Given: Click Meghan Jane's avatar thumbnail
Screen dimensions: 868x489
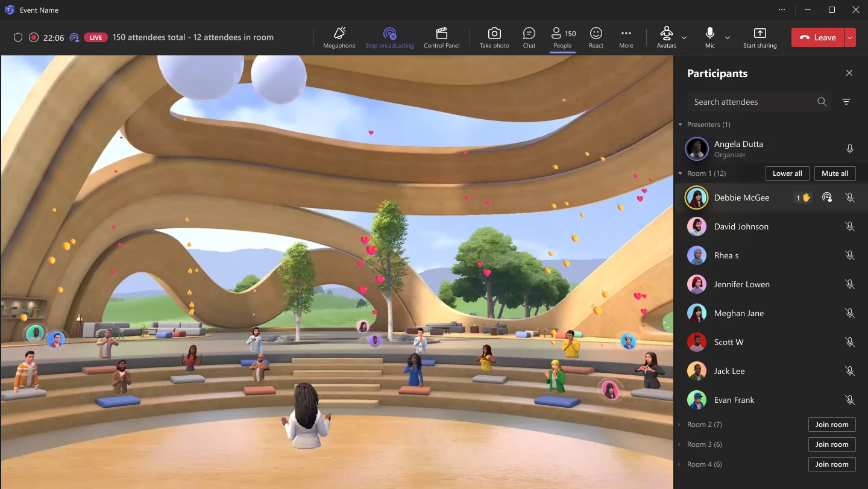Looking at the screenshot, I should coord(697,313).
